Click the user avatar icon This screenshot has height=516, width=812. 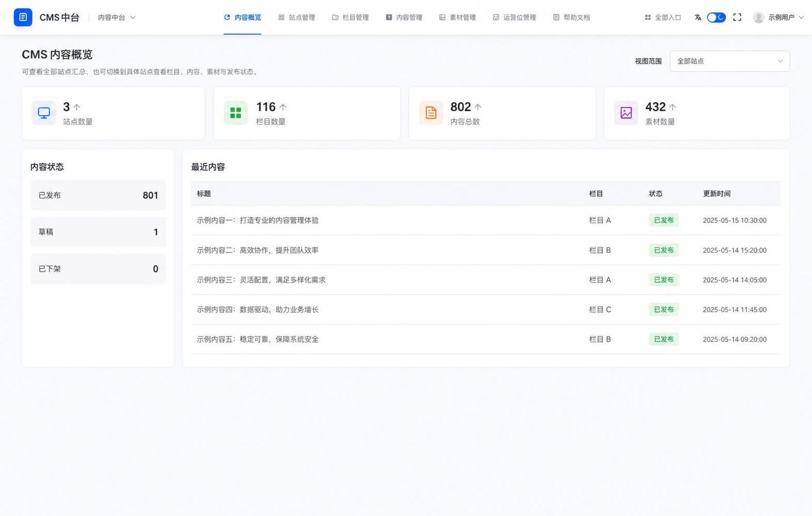[x=758, y=18]
